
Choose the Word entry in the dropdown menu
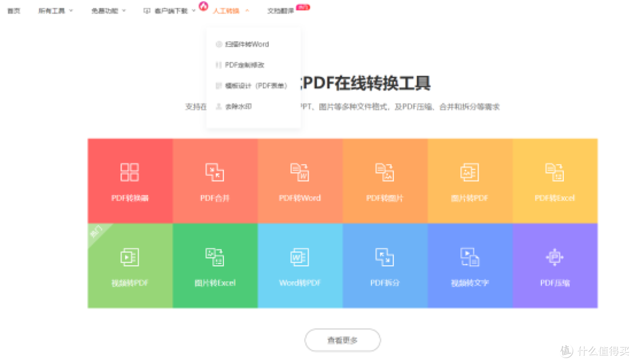(243, 44)
